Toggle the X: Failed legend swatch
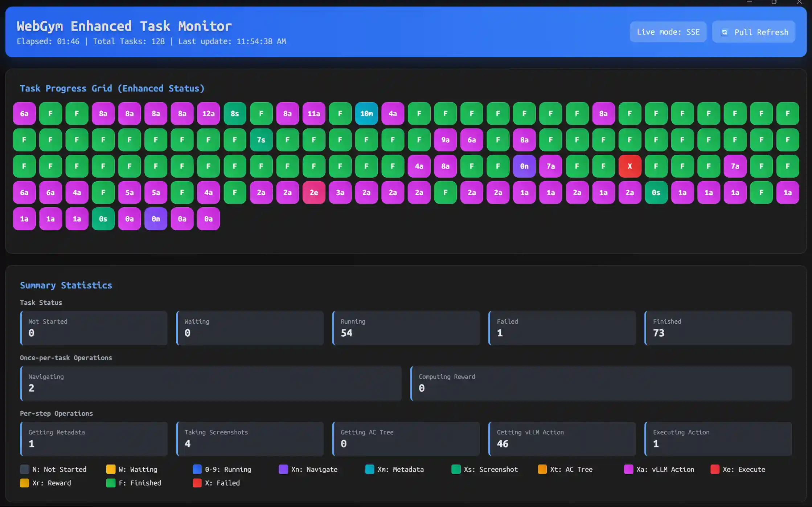Image resolution: width=812 pixels, height=507 pixels. coord(197,483)
